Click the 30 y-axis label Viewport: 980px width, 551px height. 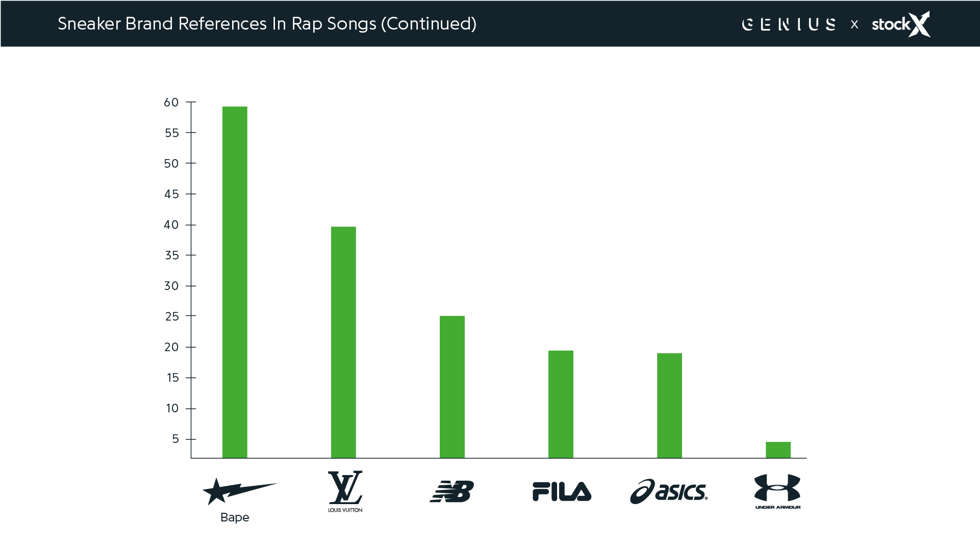pyautogui.click(x=171, y=286)
